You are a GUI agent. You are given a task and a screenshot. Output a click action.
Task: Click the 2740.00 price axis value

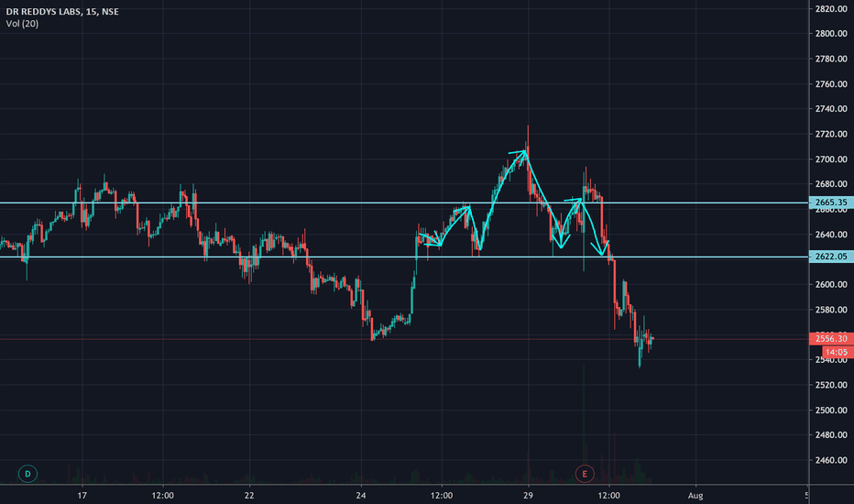click(831, 109)
